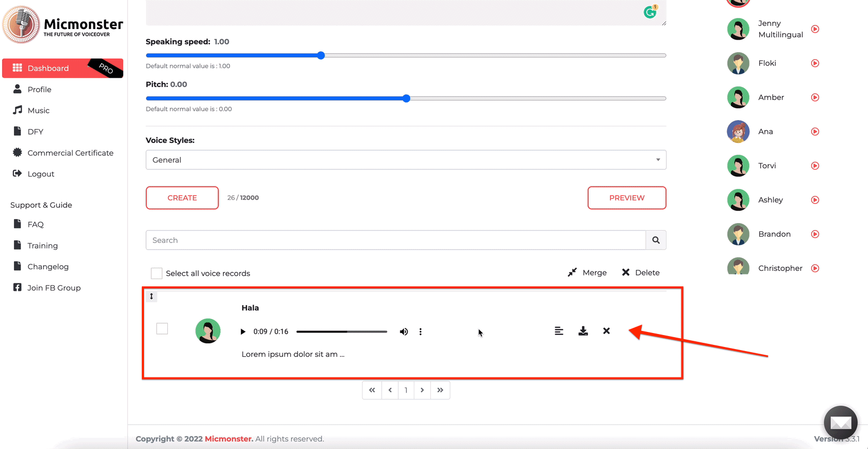Play the Brandon voice sample
This screenshot has width=868, height=449.
pos(815,234)
